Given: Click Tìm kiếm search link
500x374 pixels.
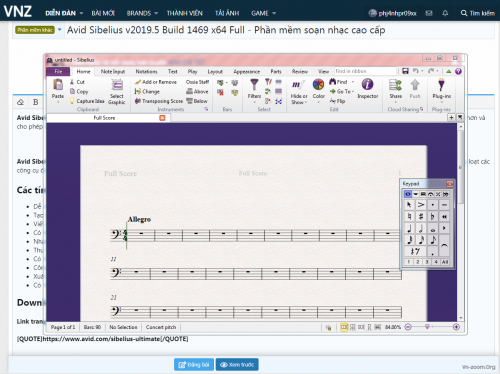Looking at the screenshot, I should 478,13.
